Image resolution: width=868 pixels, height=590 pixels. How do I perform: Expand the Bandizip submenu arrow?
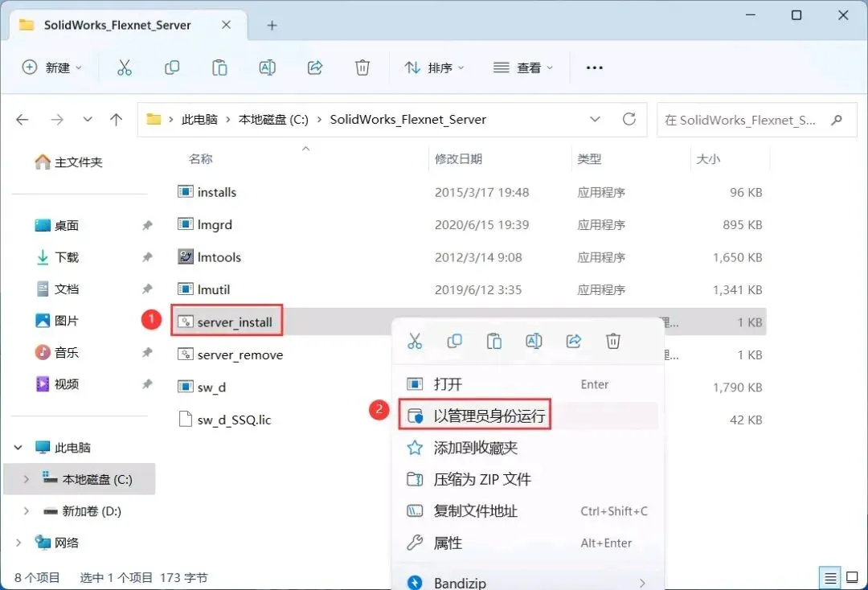(x=641, y=583)
